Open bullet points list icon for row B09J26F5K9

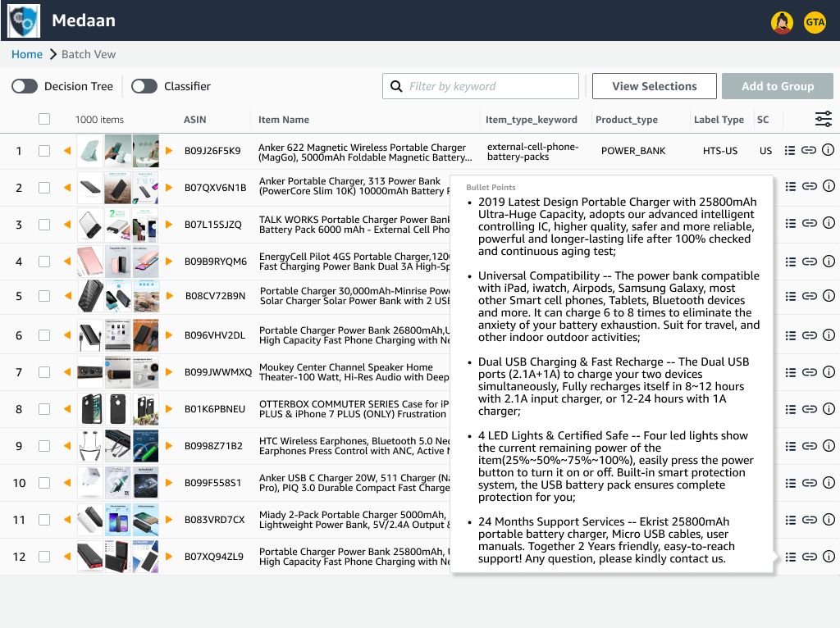[x=790, y=151]
